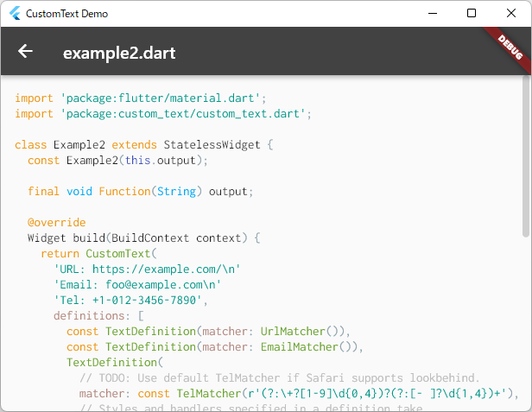Click the 'package:custom_text/custom_text.dart' import string
The width and height of the screenshot is (532, 412).
point(183,114)
